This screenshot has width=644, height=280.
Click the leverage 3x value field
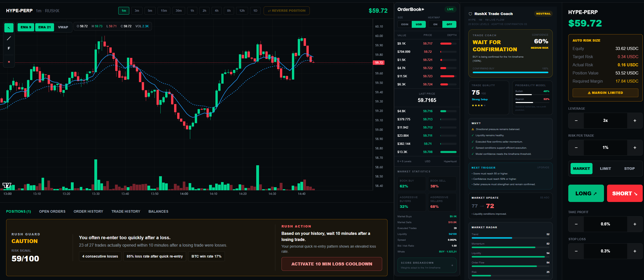pos(605,121)
